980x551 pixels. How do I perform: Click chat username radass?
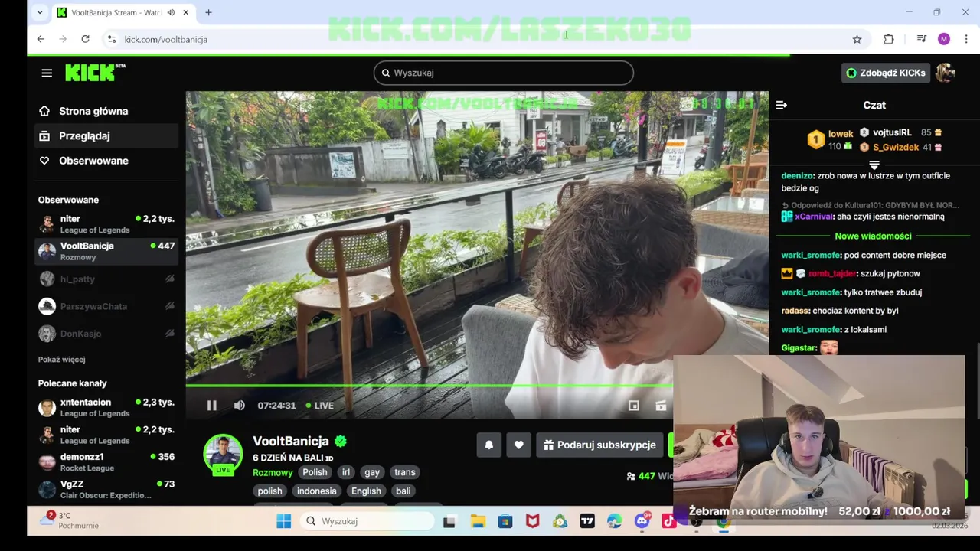point(795,311)
